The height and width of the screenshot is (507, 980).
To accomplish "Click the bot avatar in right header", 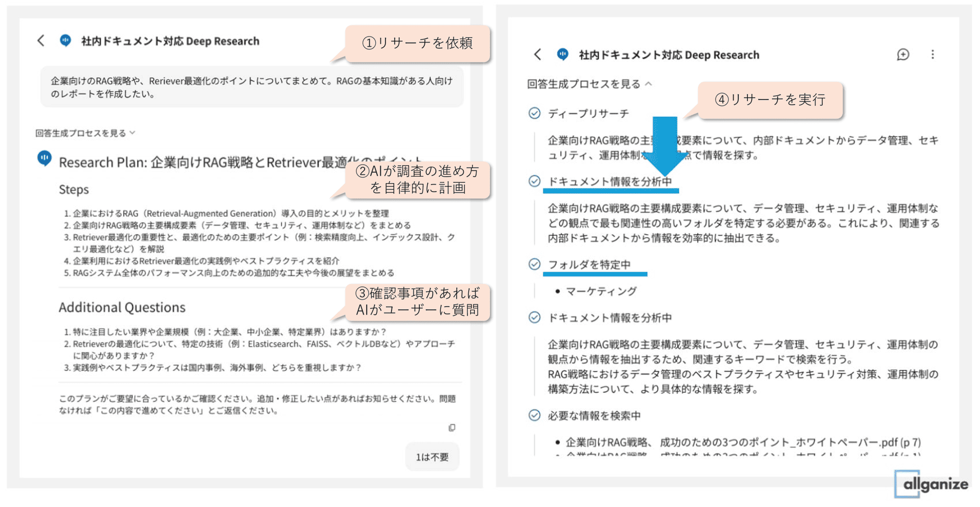I will point(563,55).
